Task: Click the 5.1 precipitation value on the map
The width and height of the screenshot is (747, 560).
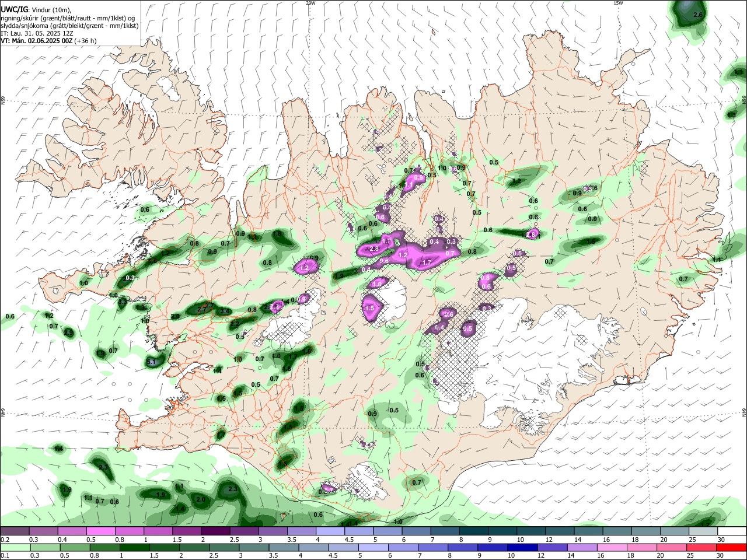Action: [152, 362]
